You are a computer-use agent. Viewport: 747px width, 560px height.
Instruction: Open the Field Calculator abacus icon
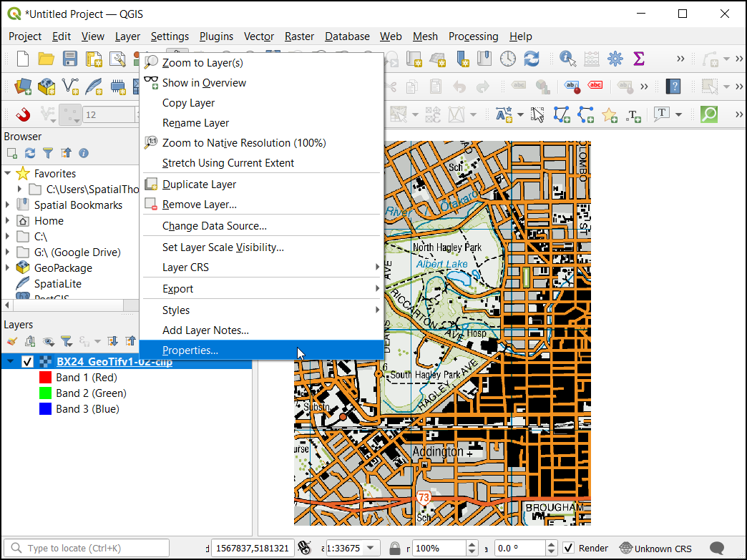(x=591, y=59)
